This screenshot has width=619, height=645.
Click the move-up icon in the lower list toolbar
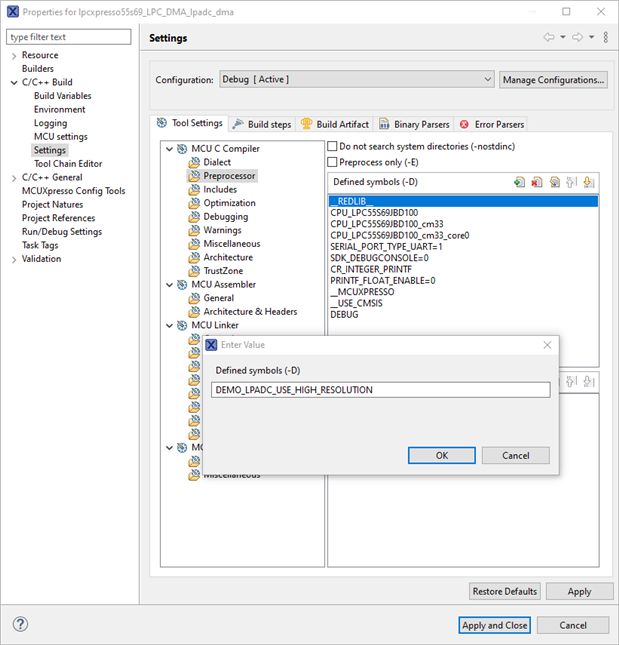pos(572,381)
